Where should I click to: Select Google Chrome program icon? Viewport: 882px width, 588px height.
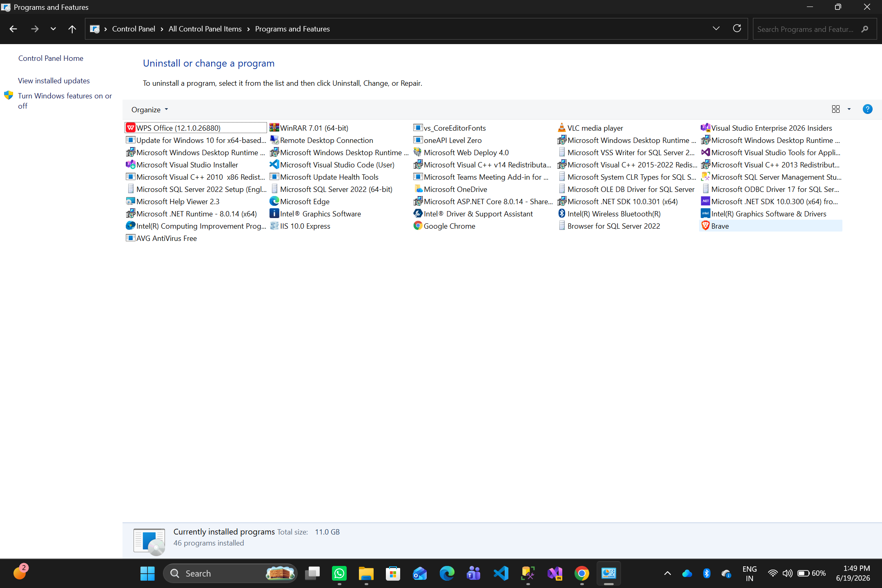(418, 226)
